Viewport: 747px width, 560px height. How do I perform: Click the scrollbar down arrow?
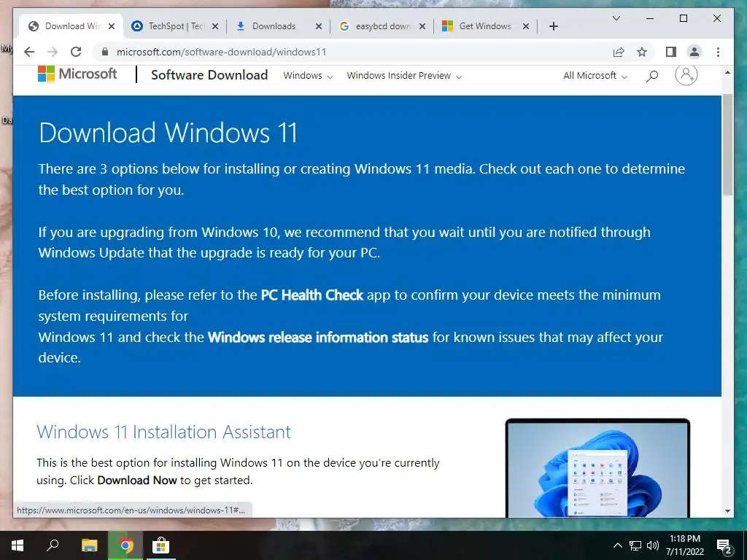(727, 511)
